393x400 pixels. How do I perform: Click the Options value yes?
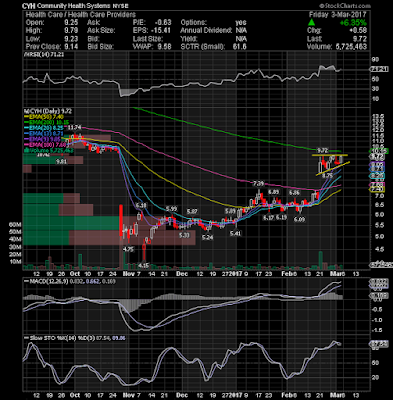241,22
